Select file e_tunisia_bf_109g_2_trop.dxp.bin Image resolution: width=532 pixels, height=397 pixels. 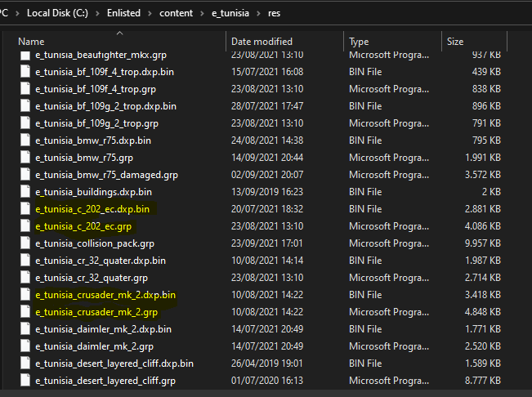click(x=106, y=106)
